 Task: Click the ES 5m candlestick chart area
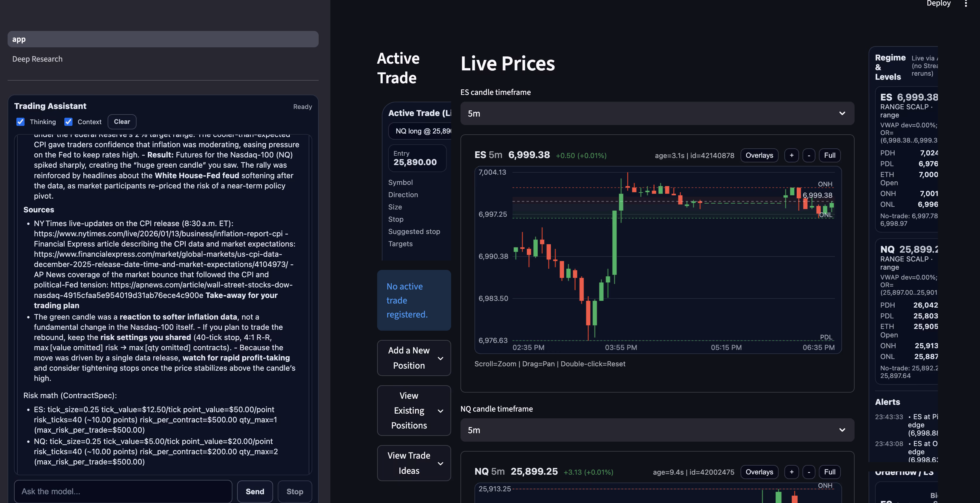coord(658,261)
